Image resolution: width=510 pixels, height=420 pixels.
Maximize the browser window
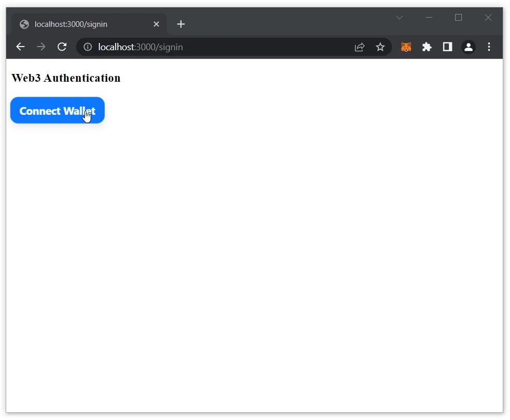coord(458,18)
